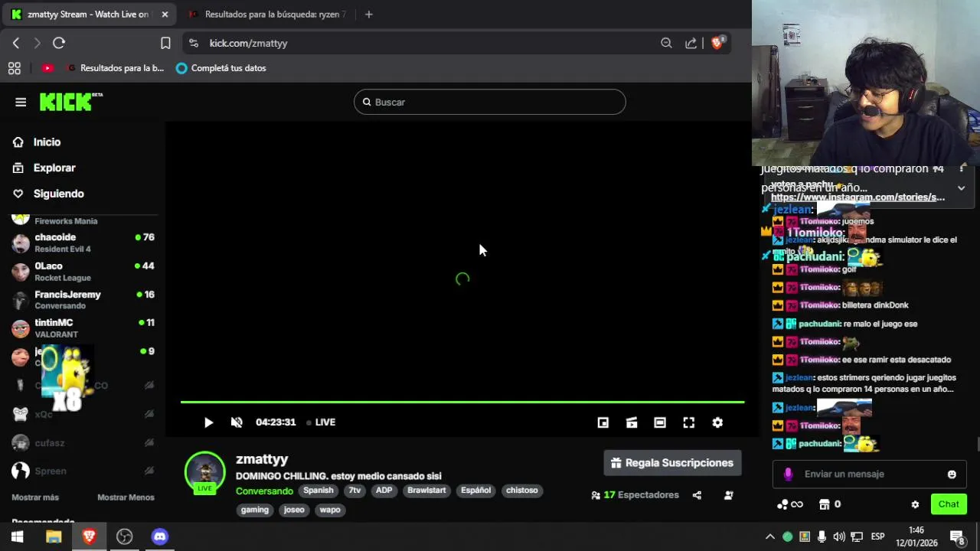Open the player settings gear

click(717, 422)
